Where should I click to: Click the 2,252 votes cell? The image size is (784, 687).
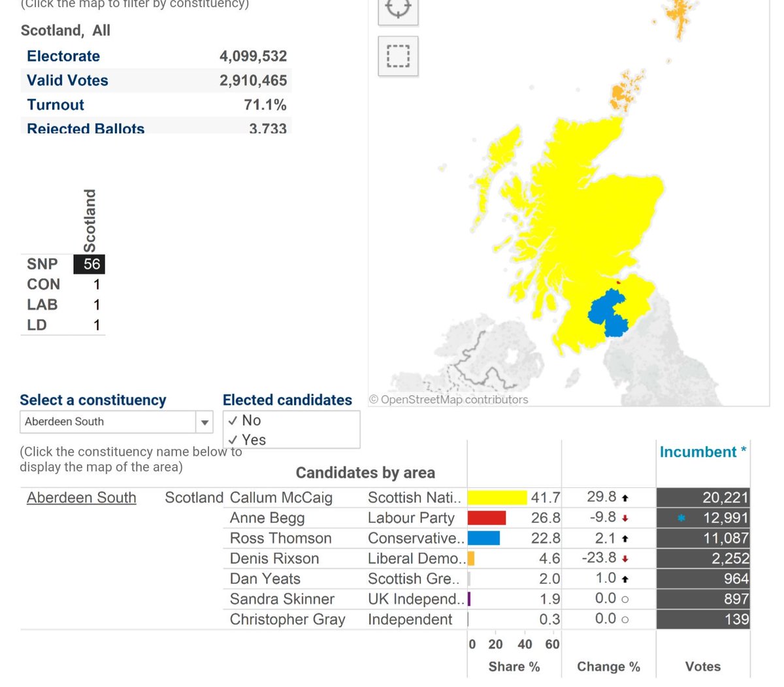tap(703, 558)
